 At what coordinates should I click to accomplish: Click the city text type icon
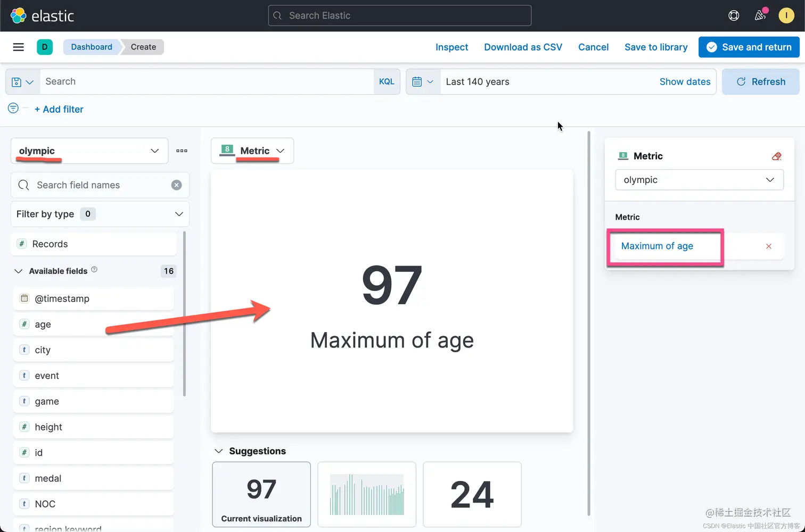pyautogui.click(x=24, y=350)
